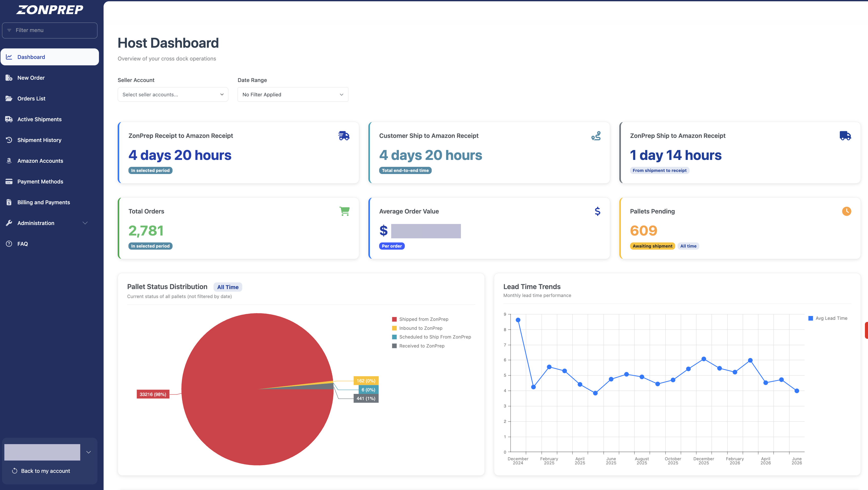Toggle Inbound to ZonPrep legend item

(417, 328)
